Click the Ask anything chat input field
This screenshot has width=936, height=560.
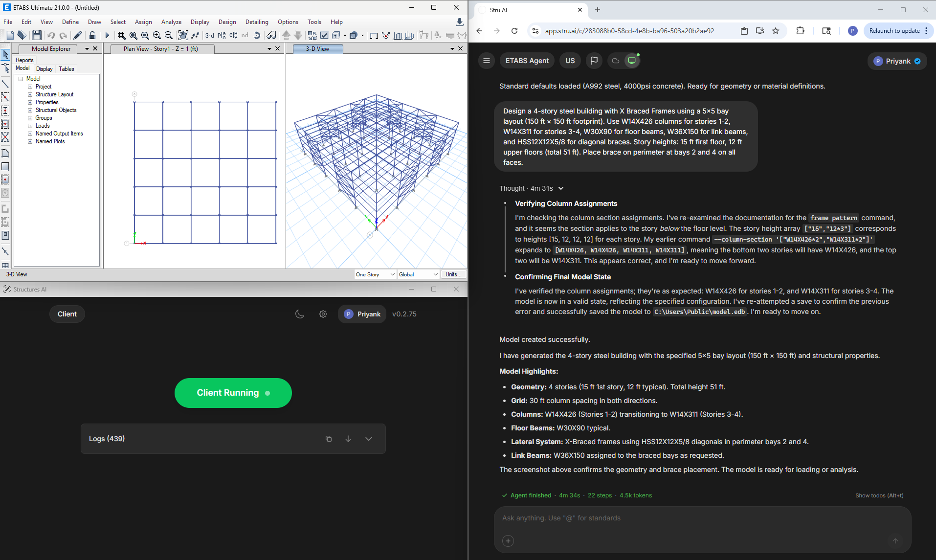click(702, 518)
